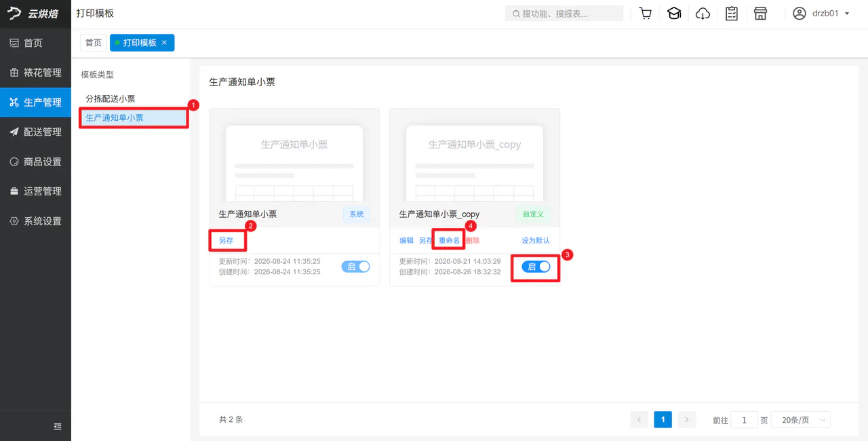Click the 系统 tag on the first template
The height and width of the screenshot is (441, 868).
[357, 214]
